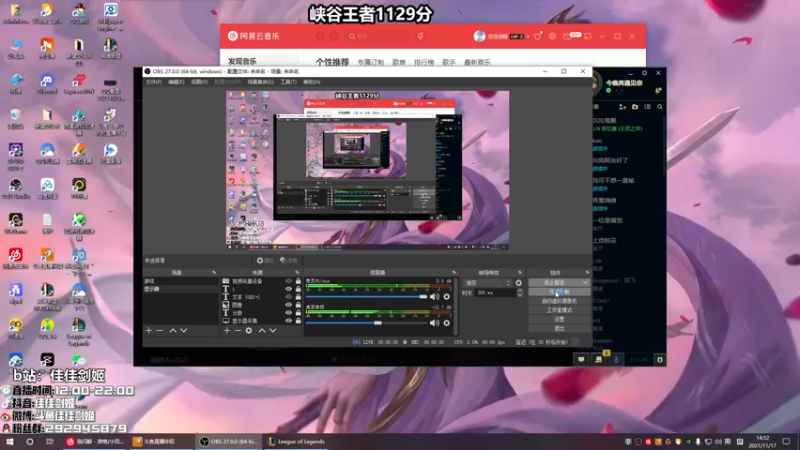Screen dimensions: 800x450
Task: Click NetEase voice search microphone icon
Action: tap(420, 36)
